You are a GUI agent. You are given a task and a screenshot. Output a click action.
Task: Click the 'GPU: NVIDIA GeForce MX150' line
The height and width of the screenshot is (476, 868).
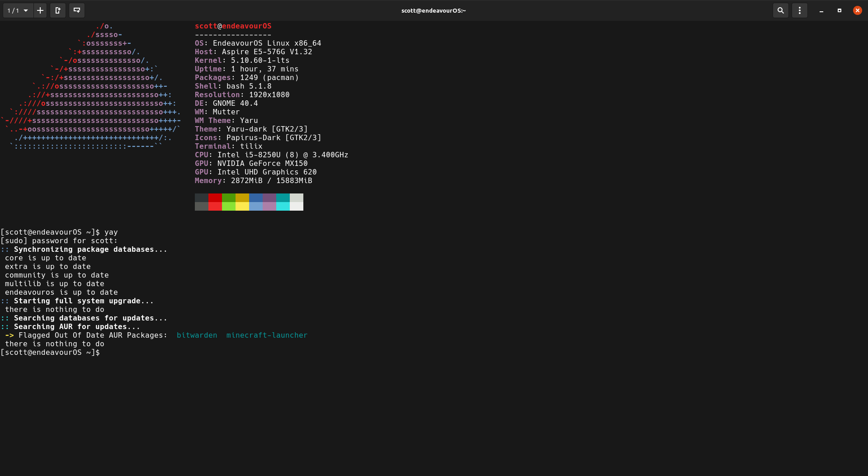(x=251, y=164)
